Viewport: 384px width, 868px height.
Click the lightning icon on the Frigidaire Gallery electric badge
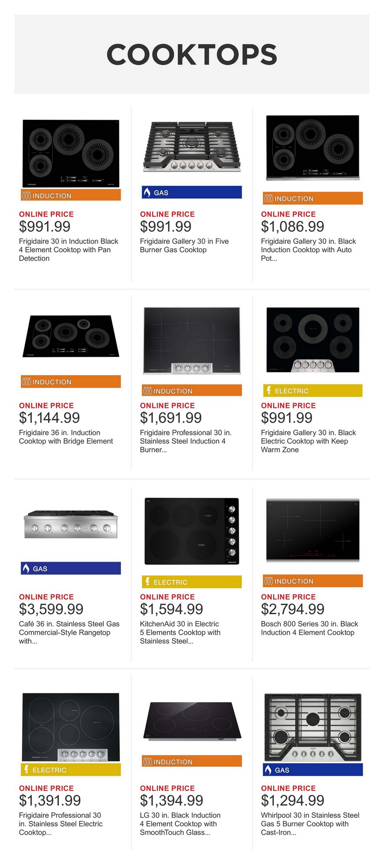268,390
